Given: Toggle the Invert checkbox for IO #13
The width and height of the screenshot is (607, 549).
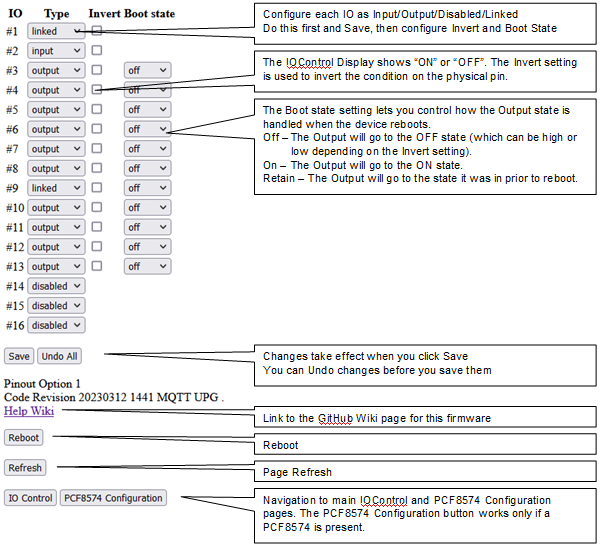Looking at the screenshot, I should click(97, 266).
